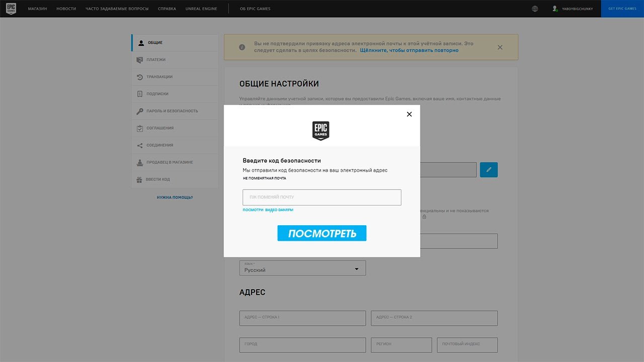Screen dimensions: 644x362
Task: Click the АДРЕС — СТРОКА 1 field
Action: click(302, 318)
